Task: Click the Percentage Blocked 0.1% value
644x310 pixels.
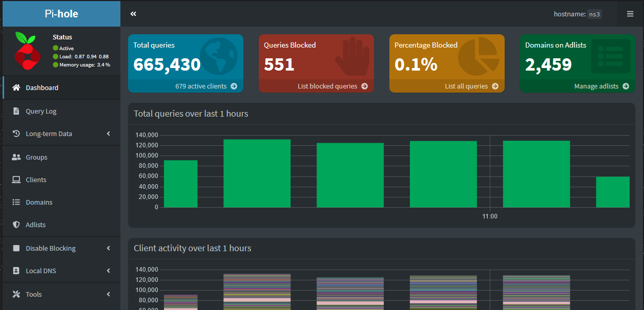Action: pyautogui.click(x=416, y=65)
